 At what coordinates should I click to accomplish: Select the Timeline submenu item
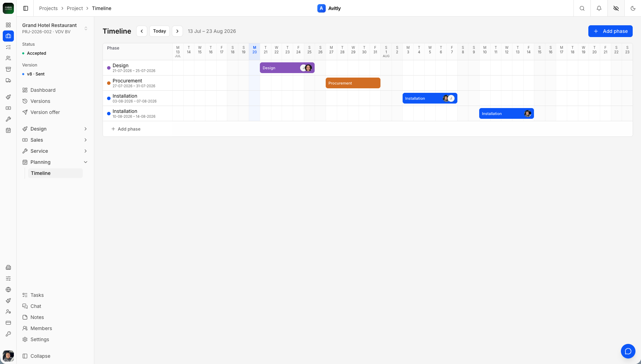coord(55,173)
